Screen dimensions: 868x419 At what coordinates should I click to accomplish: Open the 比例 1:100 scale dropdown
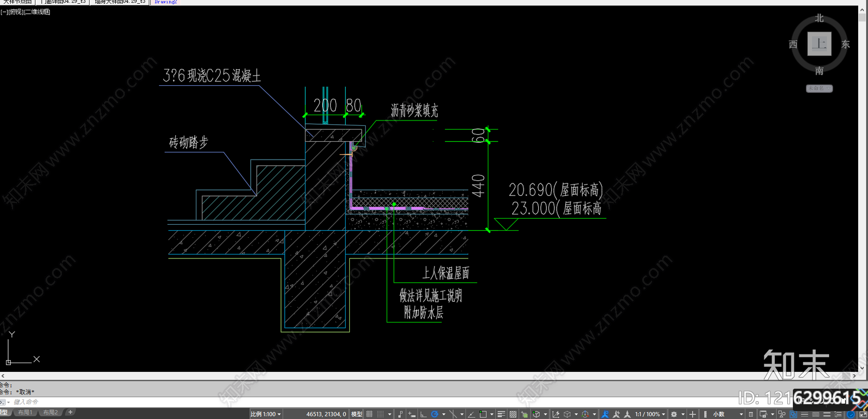coord(266,414)
